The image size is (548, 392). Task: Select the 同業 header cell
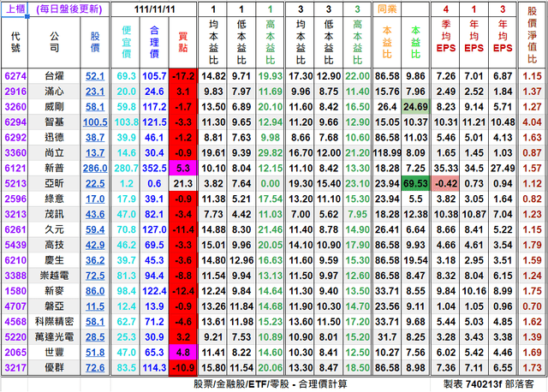pyautogui.click(x=387, y=9)
